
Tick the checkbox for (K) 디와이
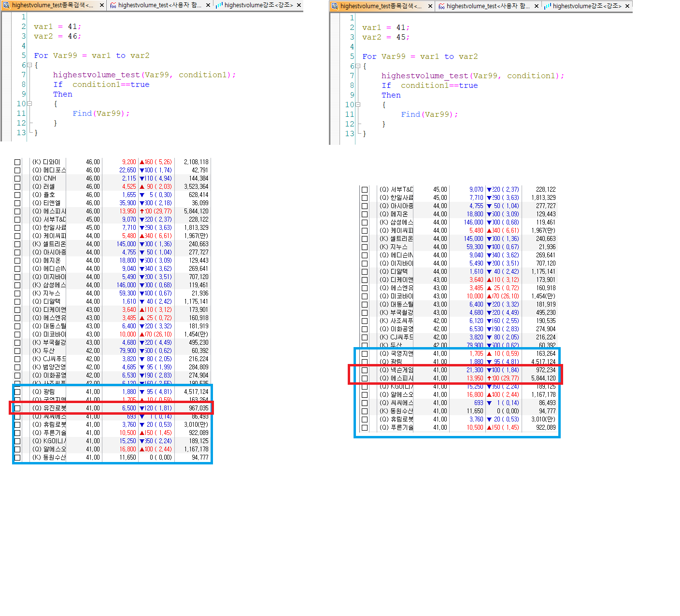click(x=17, y=162)
